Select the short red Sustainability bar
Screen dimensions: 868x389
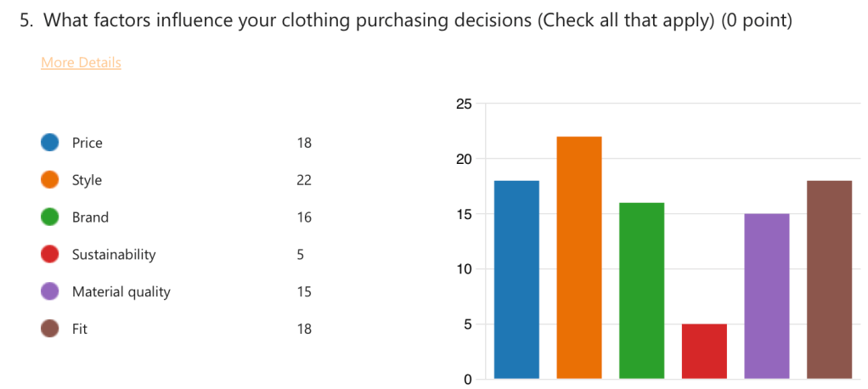(704, 351)
